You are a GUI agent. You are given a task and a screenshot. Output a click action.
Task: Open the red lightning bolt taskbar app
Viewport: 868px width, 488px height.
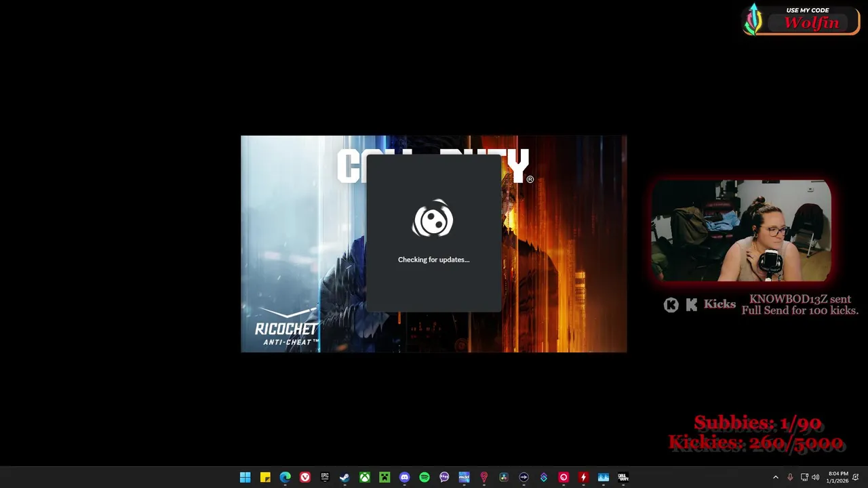point(583,477)
